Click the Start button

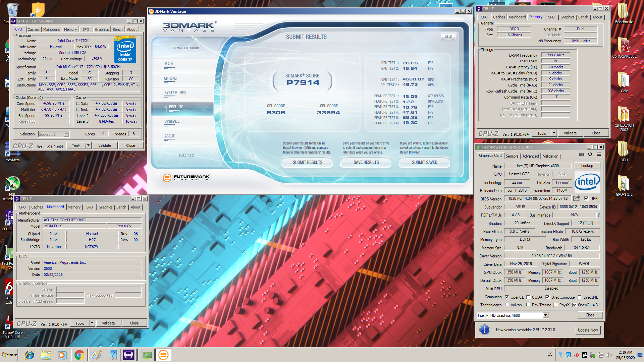pos(9,355)
